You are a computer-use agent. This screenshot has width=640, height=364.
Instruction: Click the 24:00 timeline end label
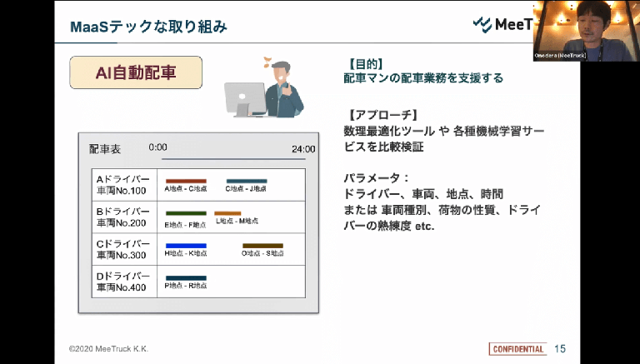click(x=303, y=149)
